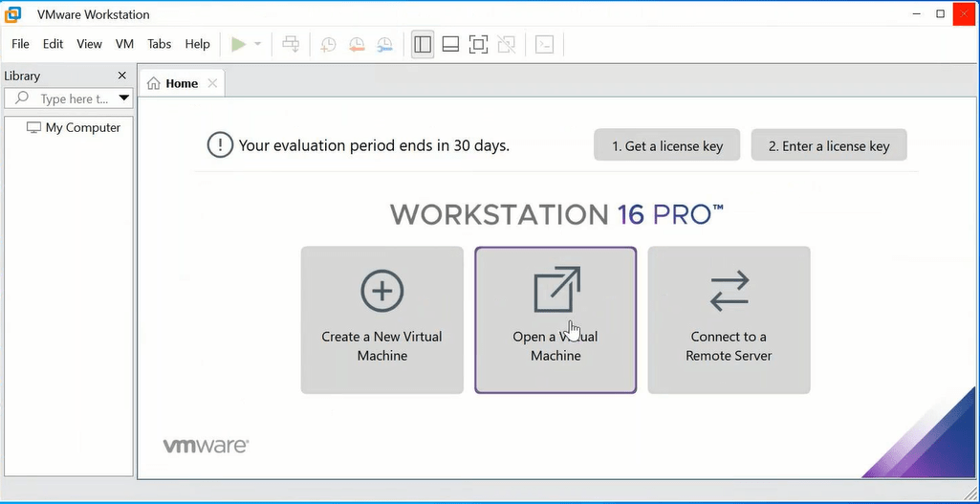Open the File menu
The image size is (980, 504).
click(21, 44)
